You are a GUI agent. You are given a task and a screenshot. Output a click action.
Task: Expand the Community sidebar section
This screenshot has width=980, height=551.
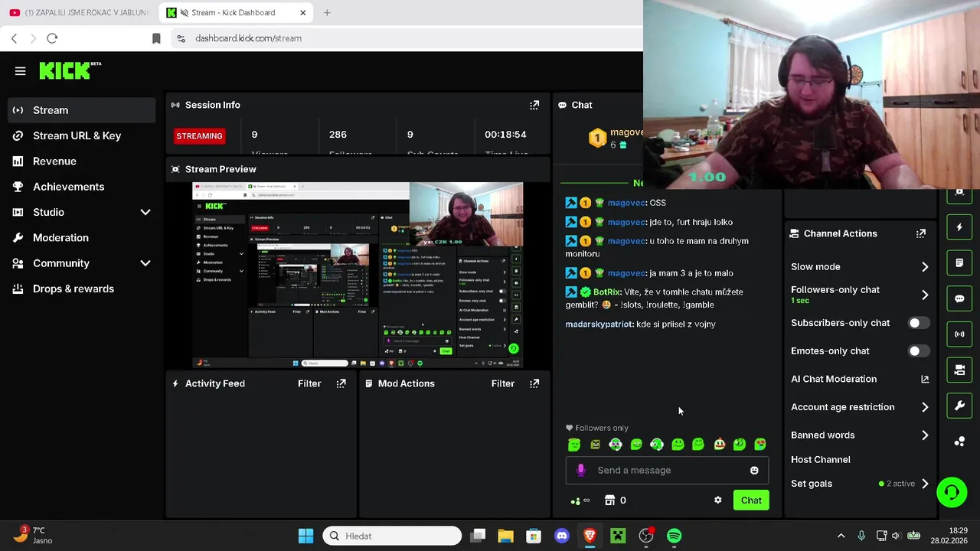click(x=145, y=263)
